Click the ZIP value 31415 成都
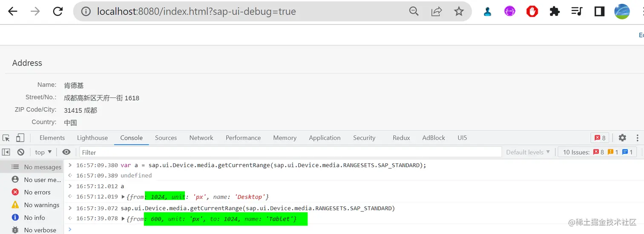Image resolution: width=644 pixels, height=234 pixels. coord(80,110)
